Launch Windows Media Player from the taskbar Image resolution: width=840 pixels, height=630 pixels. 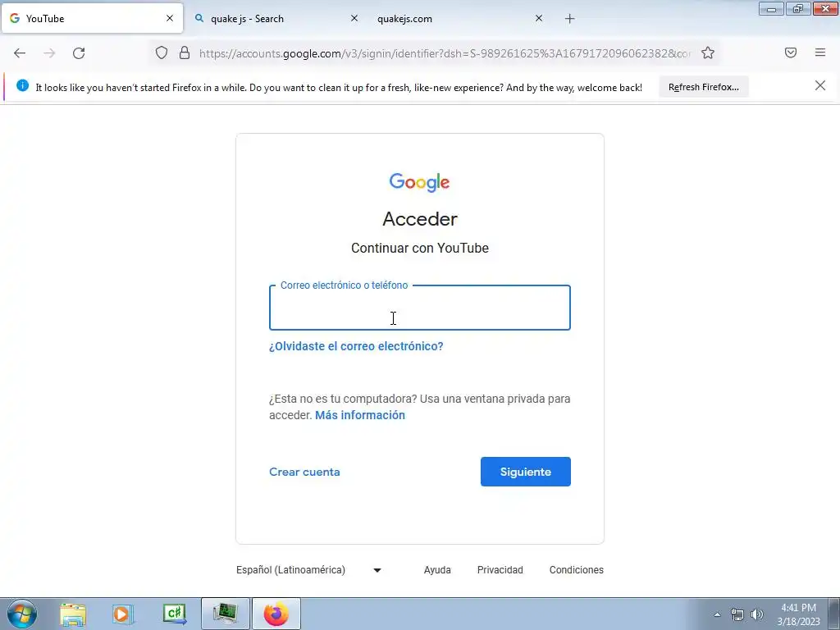point(123,614)
